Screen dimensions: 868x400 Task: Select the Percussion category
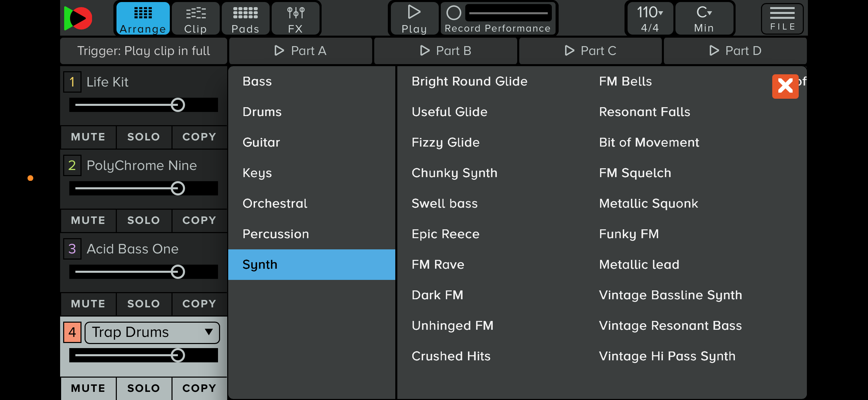coord(312,234)
